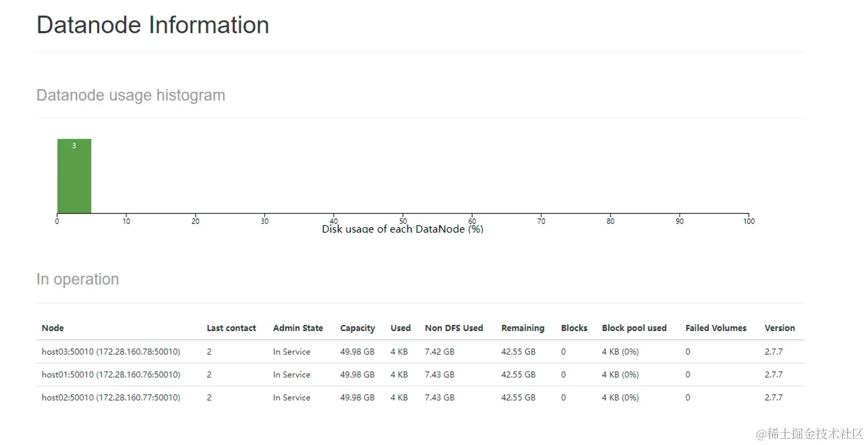Click the Admin State column header
Viewport: 868px width, 445px height.
(x=297, y=328)
